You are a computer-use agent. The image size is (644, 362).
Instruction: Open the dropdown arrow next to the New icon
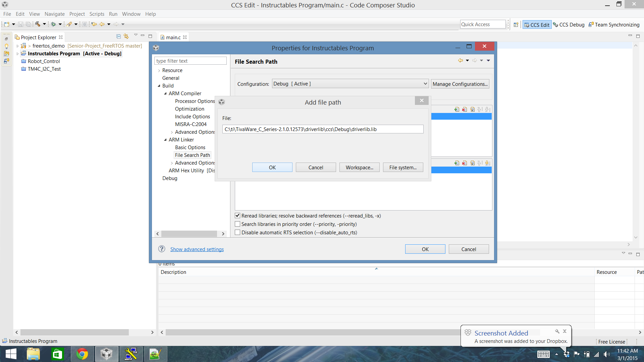click(13, 24)
